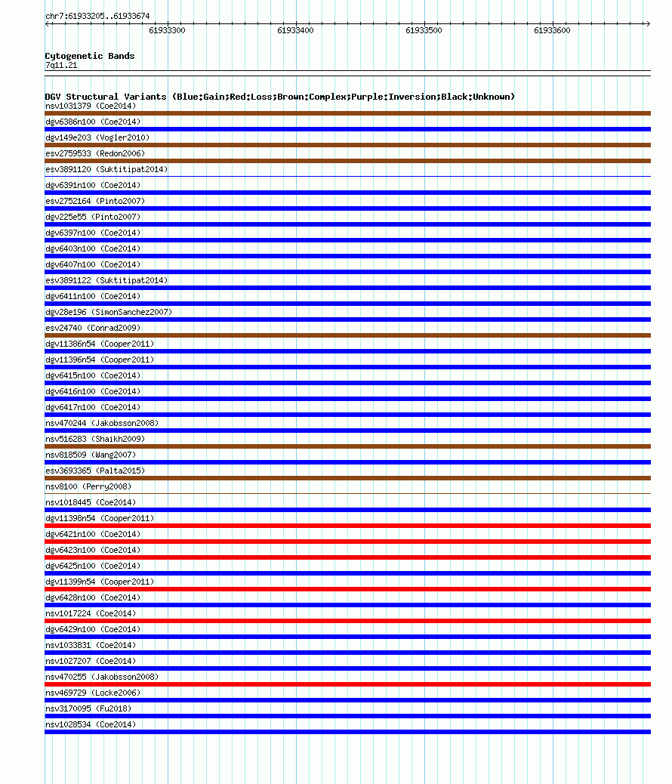Image resolution: width=672 pixels, height=784 pixels.
Task: Select the dgv6425n100 (Coe2014) label
Action: click(93, 566)
